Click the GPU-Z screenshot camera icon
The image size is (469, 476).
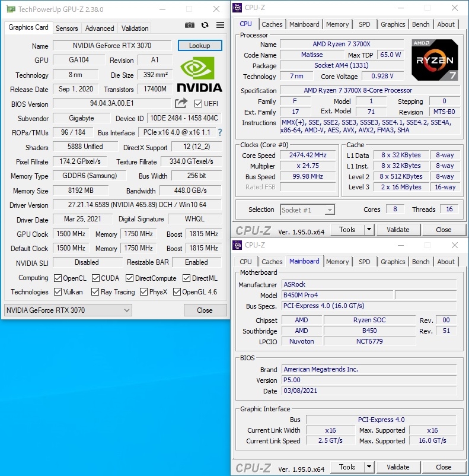[190, 25]
